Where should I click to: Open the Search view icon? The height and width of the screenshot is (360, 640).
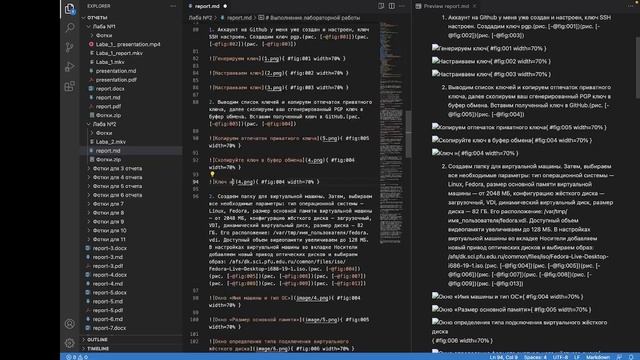coord(70,27)
